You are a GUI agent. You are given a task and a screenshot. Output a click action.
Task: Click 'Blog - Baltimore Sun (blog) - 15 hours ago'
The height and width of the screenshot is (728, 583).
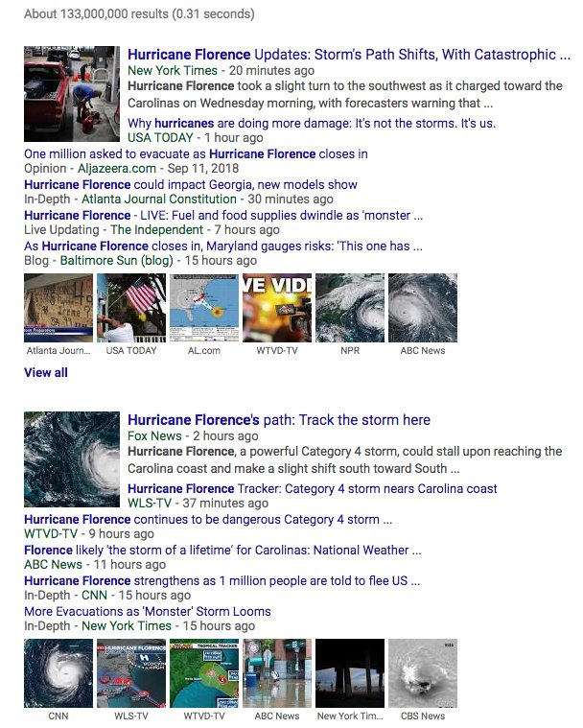[x=141, y=260]
